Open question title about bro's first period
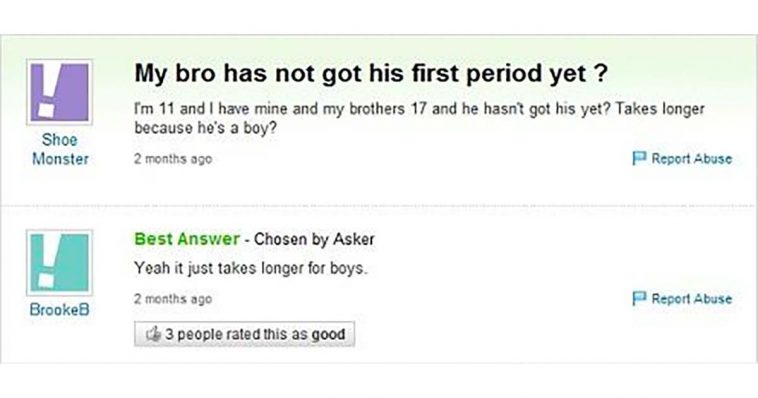This screenshot has height=398, width=758. pos(371,74)
